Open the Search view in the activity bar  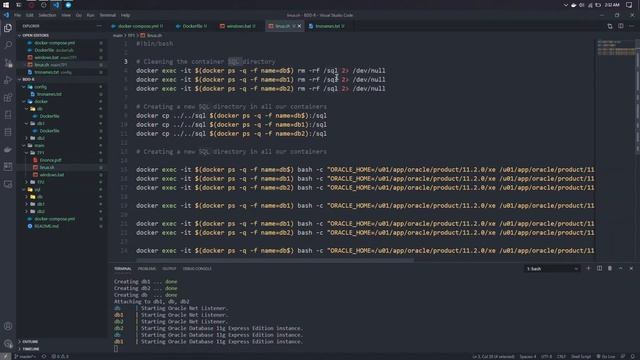(8, 45)
